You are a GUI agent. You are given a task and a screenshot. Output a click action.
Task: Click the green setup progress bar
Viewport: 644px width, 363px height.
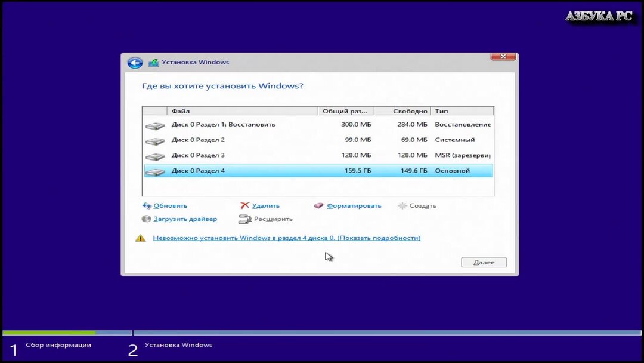coord(49,332)
